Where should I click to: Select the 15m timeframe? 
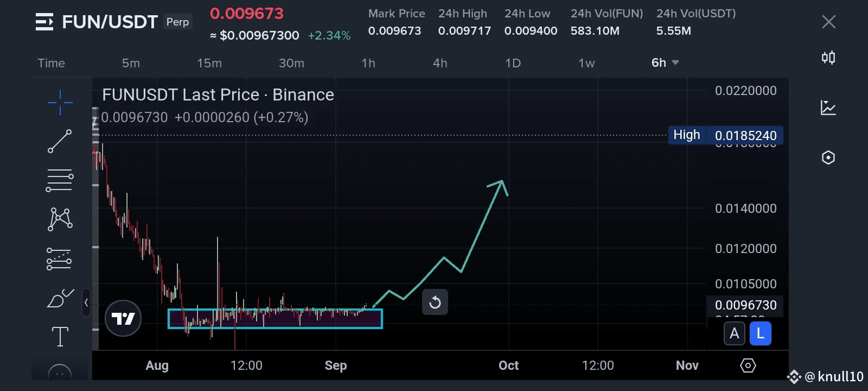(x=209, y=63)
